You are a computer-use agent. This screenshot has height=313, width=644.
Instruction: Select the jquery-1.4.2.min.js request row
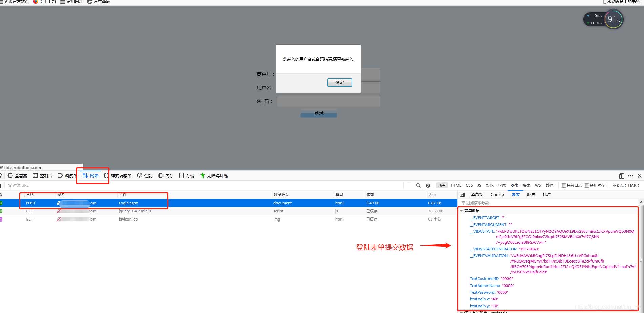coord(228,211)
